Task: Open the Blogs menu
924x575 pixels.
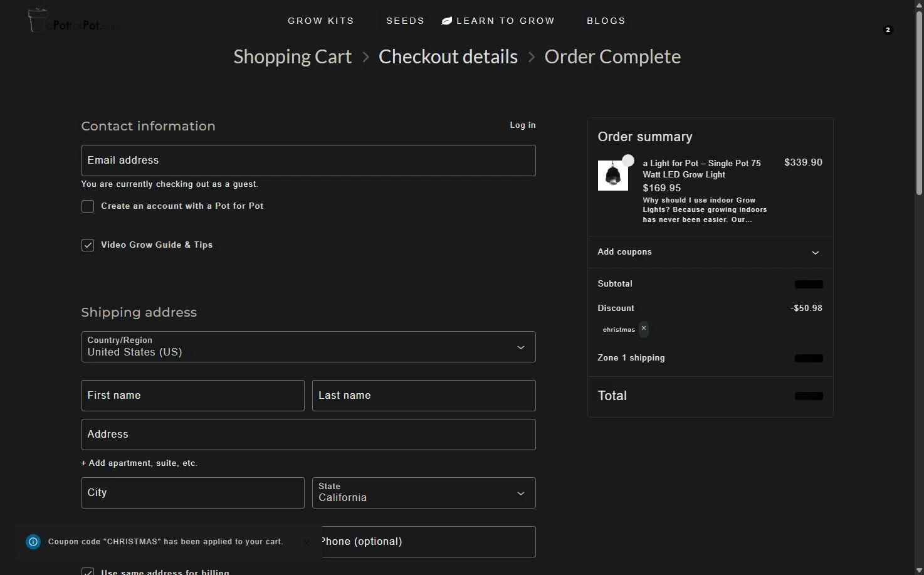Action: pos(606,21)
